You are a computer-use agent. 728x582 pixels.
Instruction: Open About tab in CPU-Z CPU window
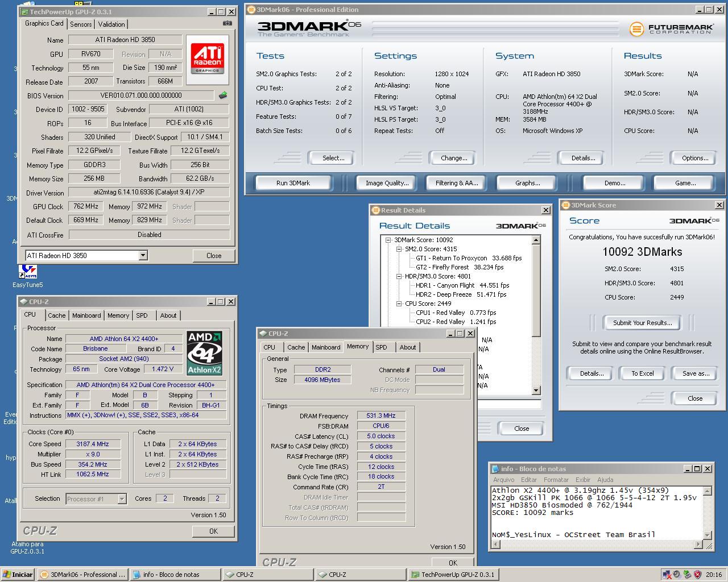[168, 315]
